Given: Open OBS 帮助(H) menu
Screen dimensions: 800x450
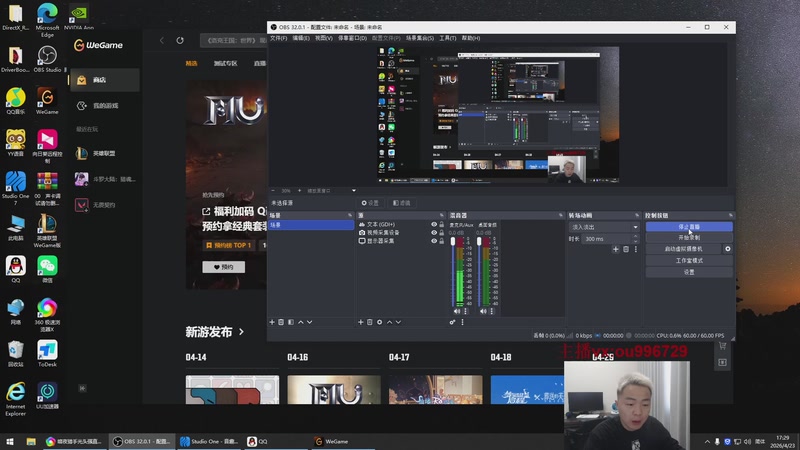Looking at the screenshot, I should [x=471, y=38].
